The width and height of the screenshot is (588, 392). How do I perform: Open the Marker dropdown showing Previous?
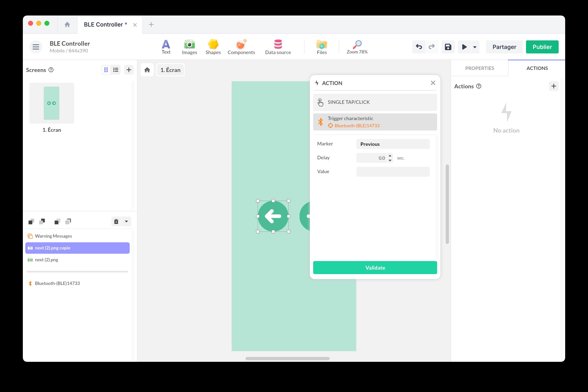(x=393, y=144)
